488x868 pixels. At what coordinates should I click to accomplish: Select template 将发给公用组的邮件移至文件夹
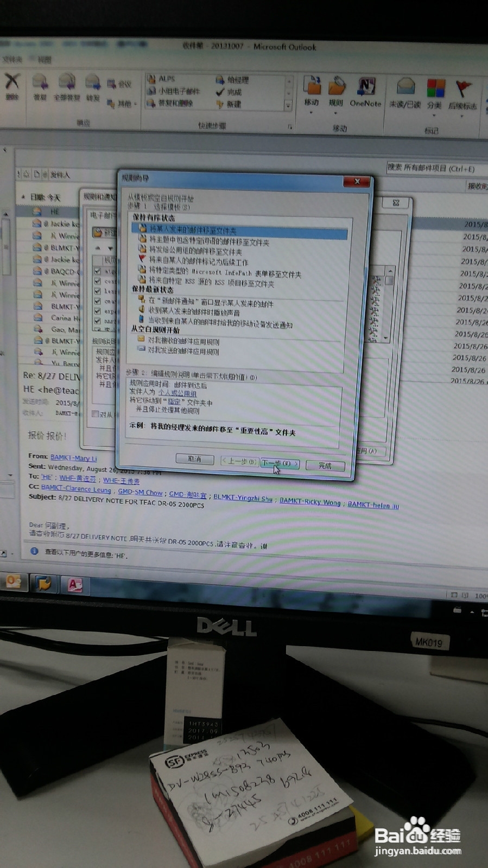coord(190,252)
